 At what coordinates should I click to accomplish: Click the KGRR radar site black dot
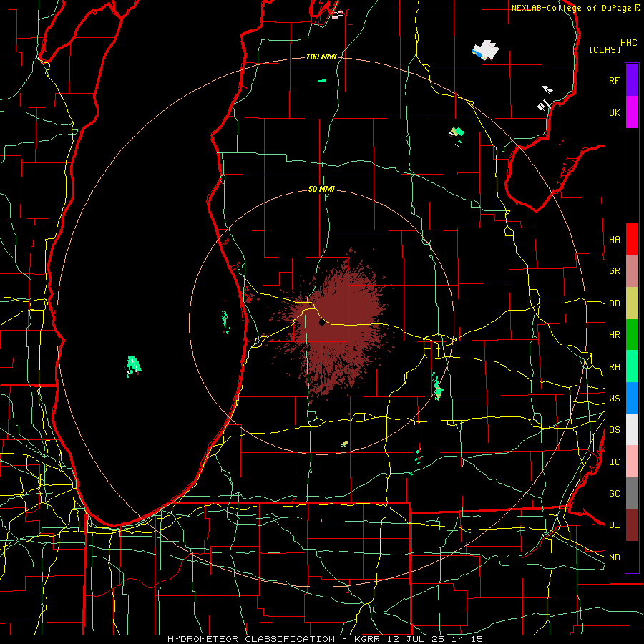322,323
